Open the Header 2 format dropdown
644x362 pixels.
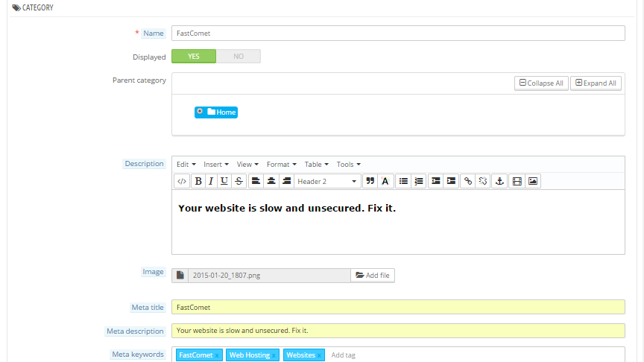[x=327, y=181]
